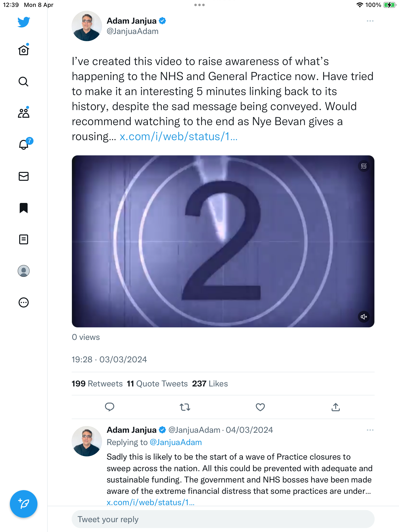Open the Home timeline icon
The image size is (399, 532).
coord(24,50)
